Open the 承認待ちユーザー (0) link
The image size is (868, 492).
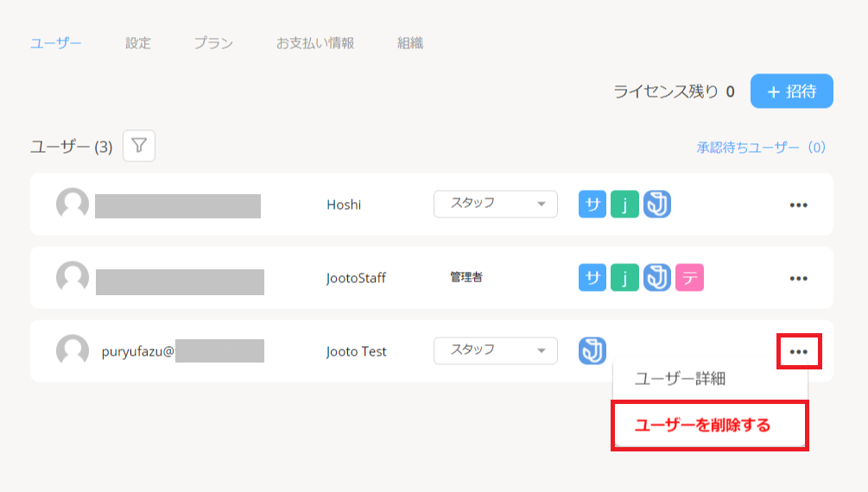pyautogui.click(x=761, y=148)
